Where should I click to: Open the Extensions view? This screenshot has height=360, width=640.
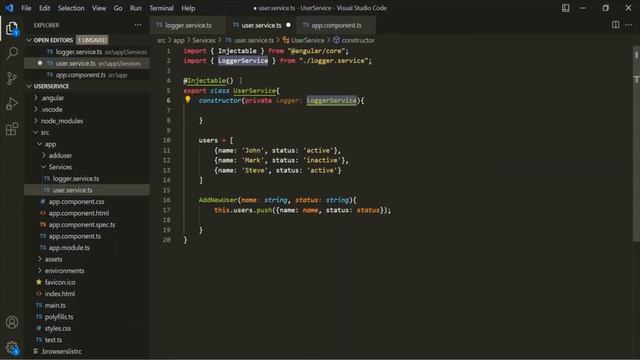click(12, 129)
